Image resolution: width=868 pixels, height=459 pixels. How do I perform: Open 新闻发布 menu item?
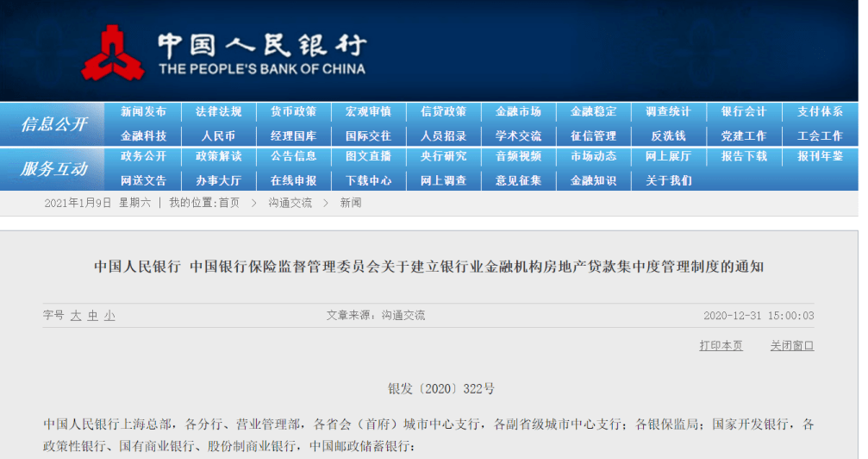point(143,111)
